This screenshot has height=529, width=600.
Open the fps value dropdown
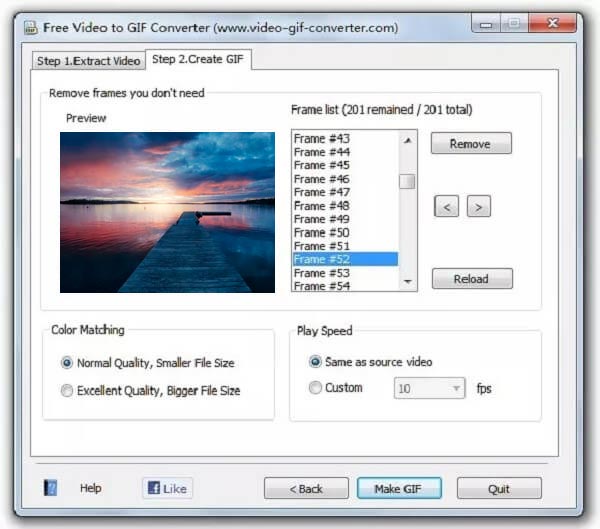click(429, 388)
